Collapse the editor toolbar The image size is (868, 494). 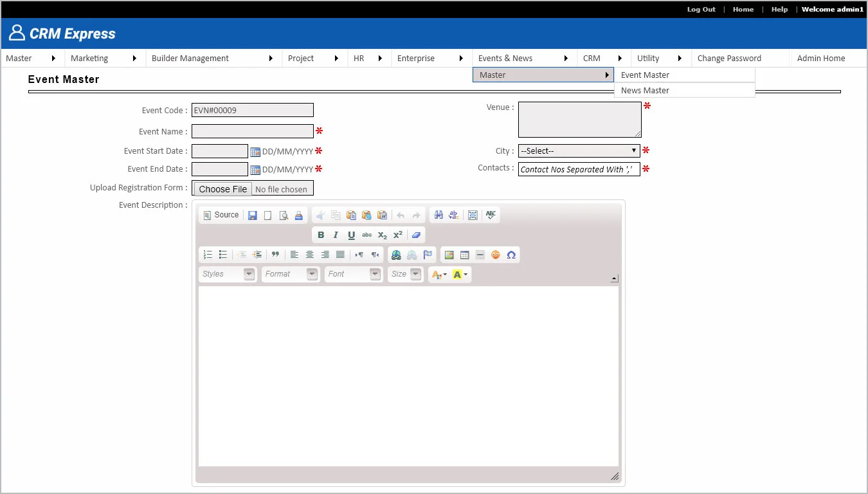click(x=614, y=279)
